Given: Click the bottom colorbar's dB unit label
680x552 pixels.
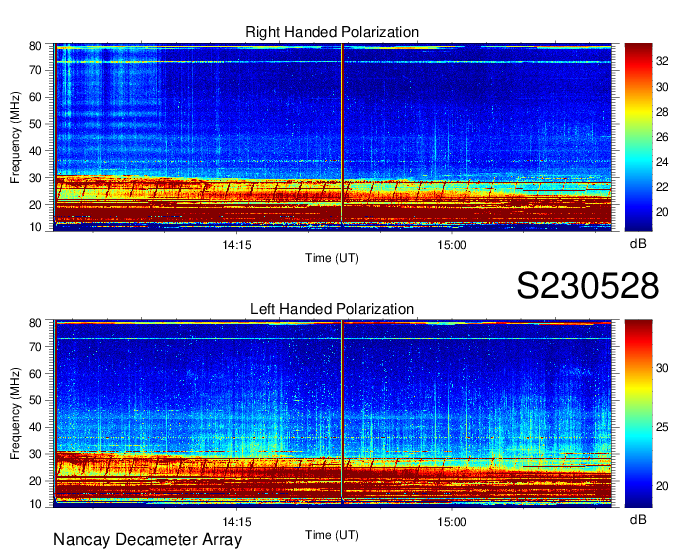Looking at the screenshot, I should point(638,519).
